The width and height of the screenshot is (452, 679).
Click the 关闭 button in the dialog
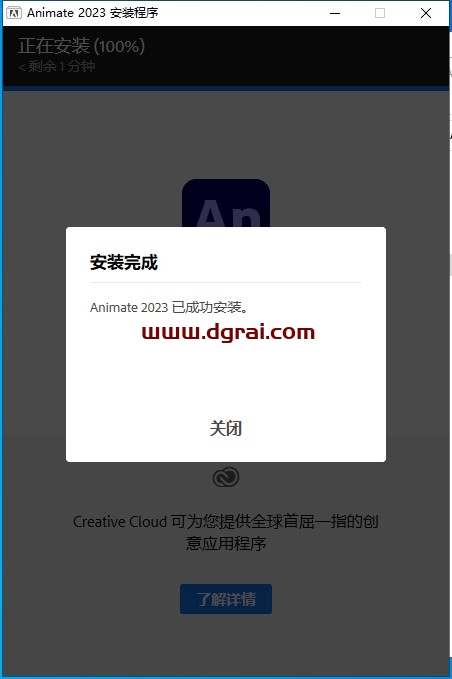point(226,428)
